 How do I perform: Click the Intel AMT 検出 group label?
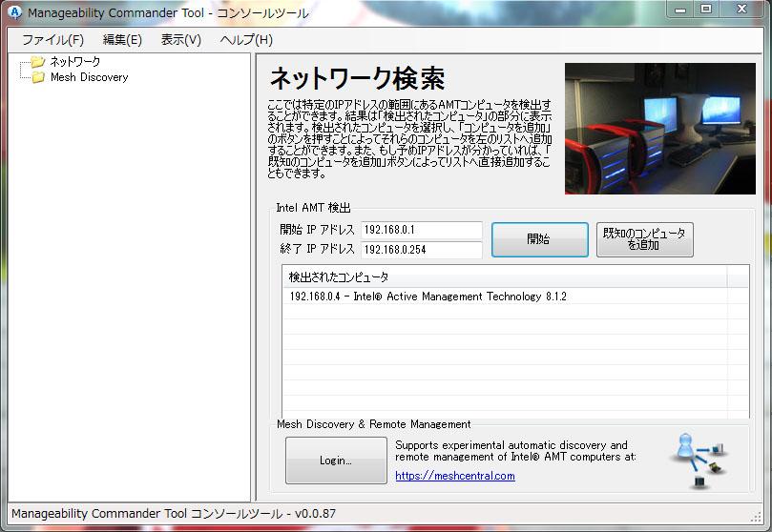pos(313,208)
